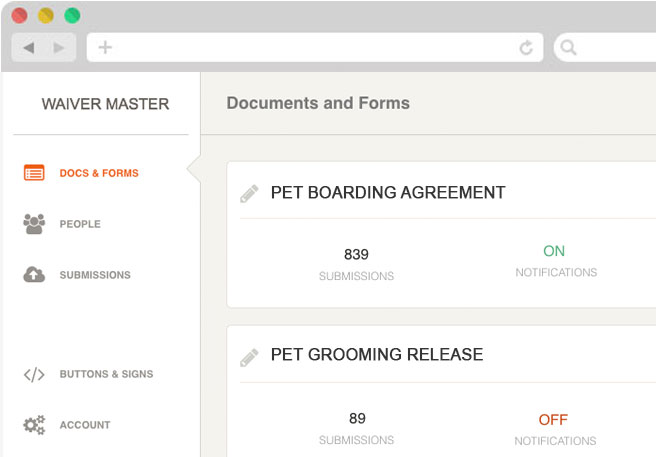Click the Docs & Forms sidebar icon

tap(34, 173)
